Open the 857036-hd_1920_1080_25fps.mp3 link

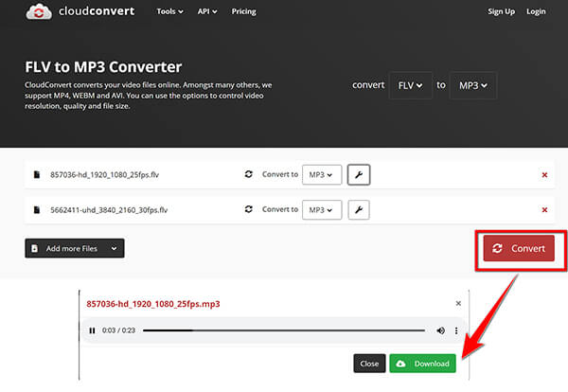pyautogui.click(x=152, y=304)
